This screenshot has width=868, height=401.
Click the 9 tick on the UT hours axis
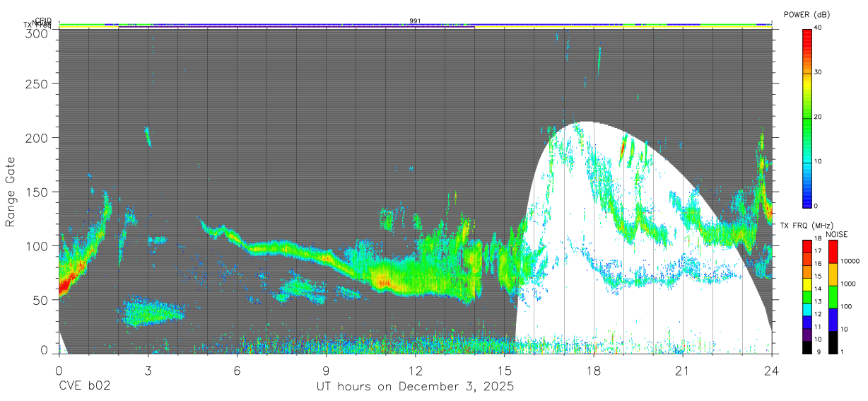(x=326, y=371)
